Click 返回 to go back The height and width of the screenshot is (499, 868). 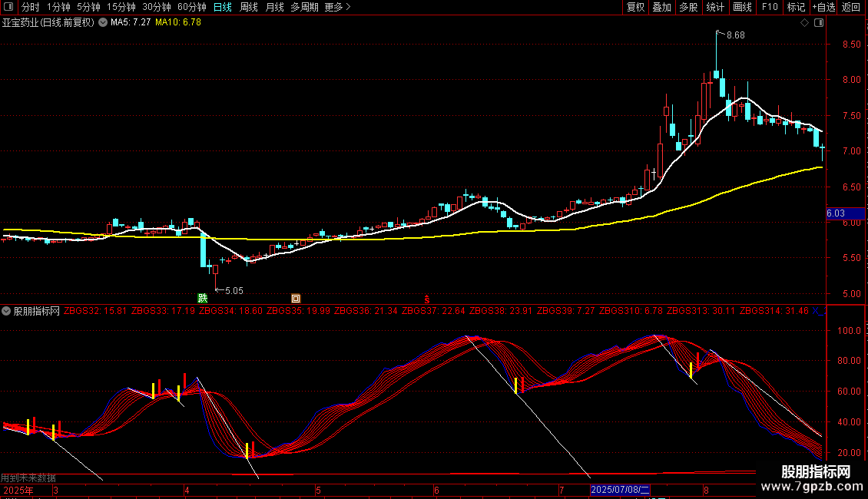(x=851, y=7)
